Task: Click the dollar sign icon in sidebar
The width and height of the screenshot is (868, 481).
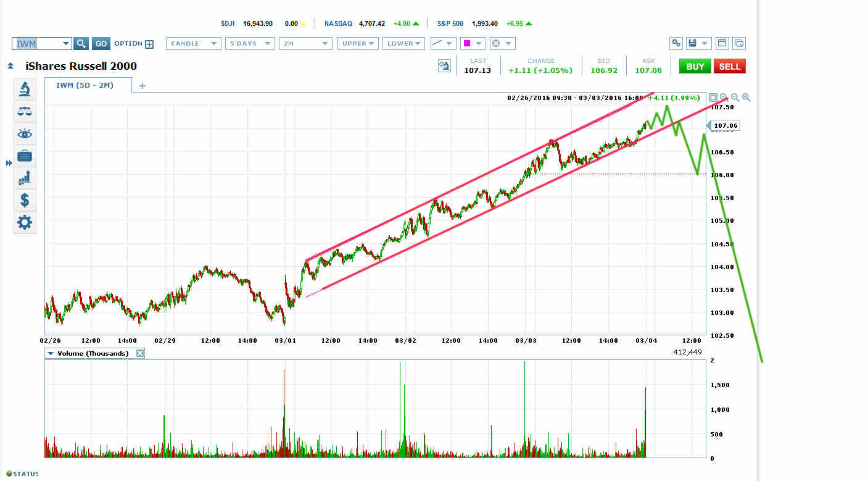Action: tap(25, 201)
